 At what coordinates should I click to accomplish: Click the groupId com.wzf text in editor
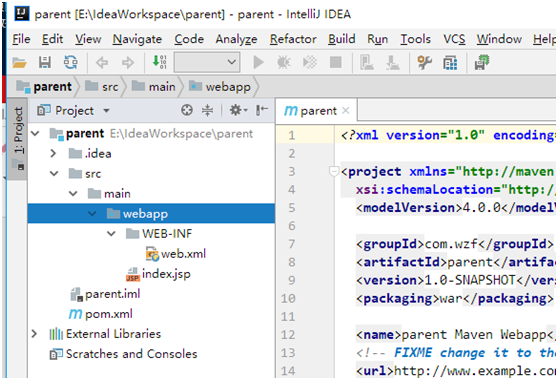[451, 244]
